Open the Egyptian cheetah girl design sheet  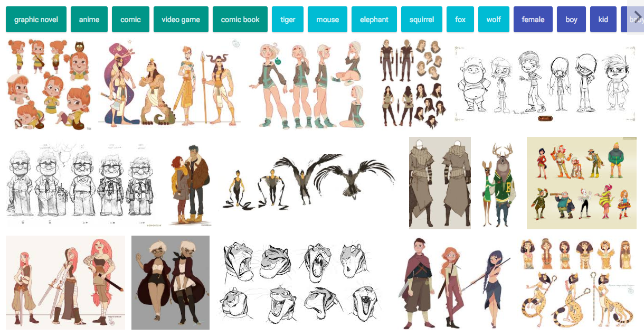(577, 283)
